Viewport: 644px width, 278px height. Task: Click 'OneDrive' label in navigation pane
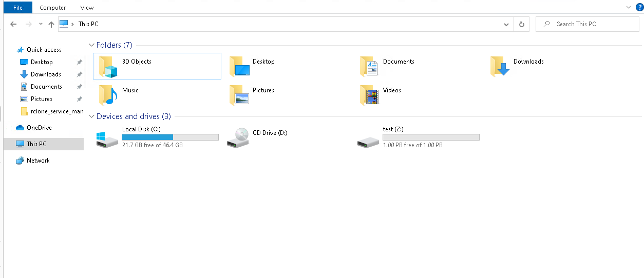[x=39, y=128]
